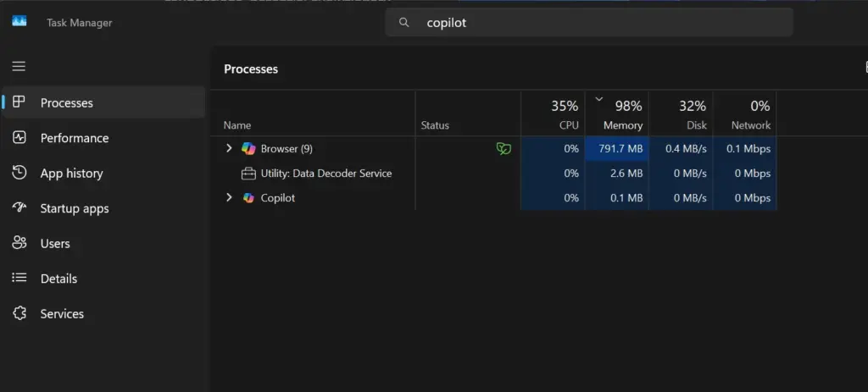The height and width of the screenshot is (392, 868).
Task: Expand the Copilot process group
Action: click(x=229, y=197)
